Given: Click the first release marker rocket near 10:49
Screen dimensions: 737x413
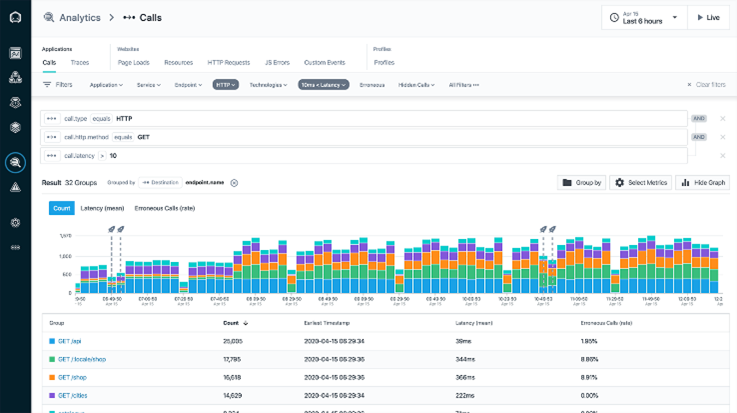Looking at the screenshot, I should point(543,229).
